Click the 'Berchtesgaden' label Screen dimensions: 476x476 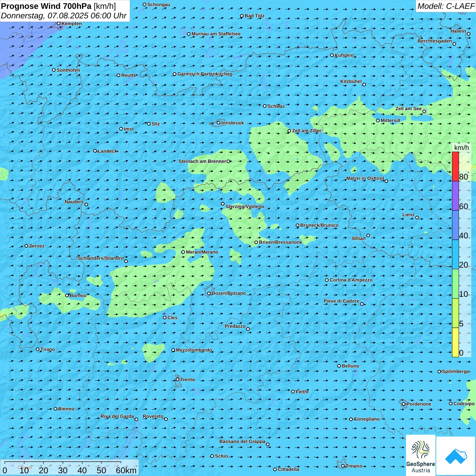435,41
